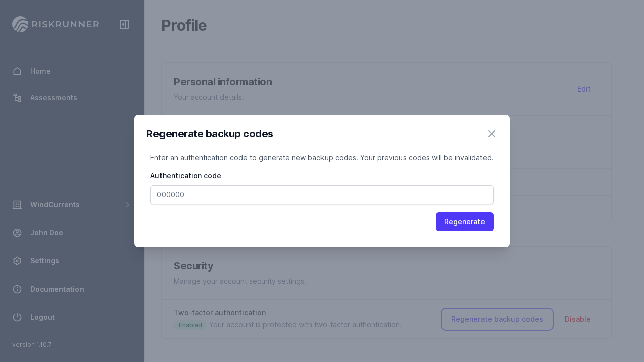Close the Regenerate backup codes dialog
Image resolution: width=644 pixels, height=362 pixels.
492,134
